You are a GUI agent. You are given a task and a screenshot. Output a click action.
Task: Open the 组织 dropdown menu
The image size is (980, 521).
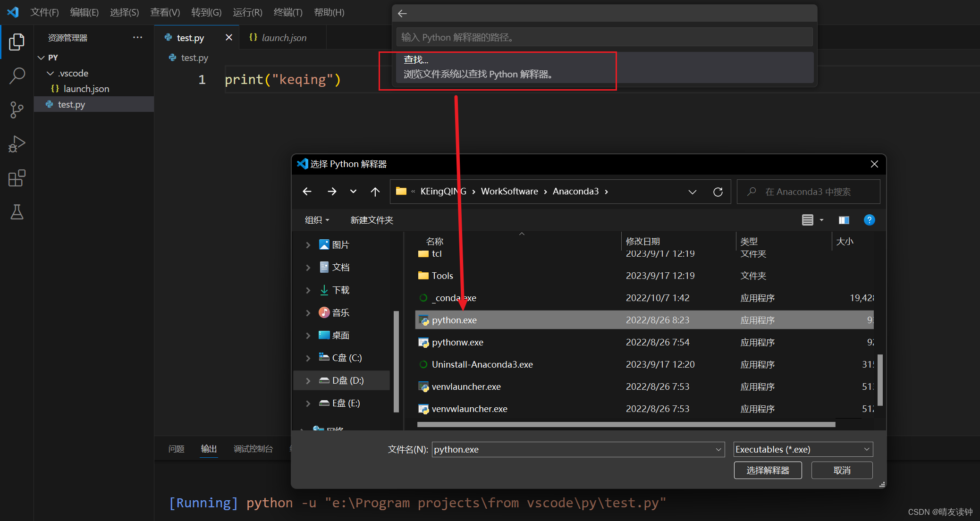coord(317,220)
